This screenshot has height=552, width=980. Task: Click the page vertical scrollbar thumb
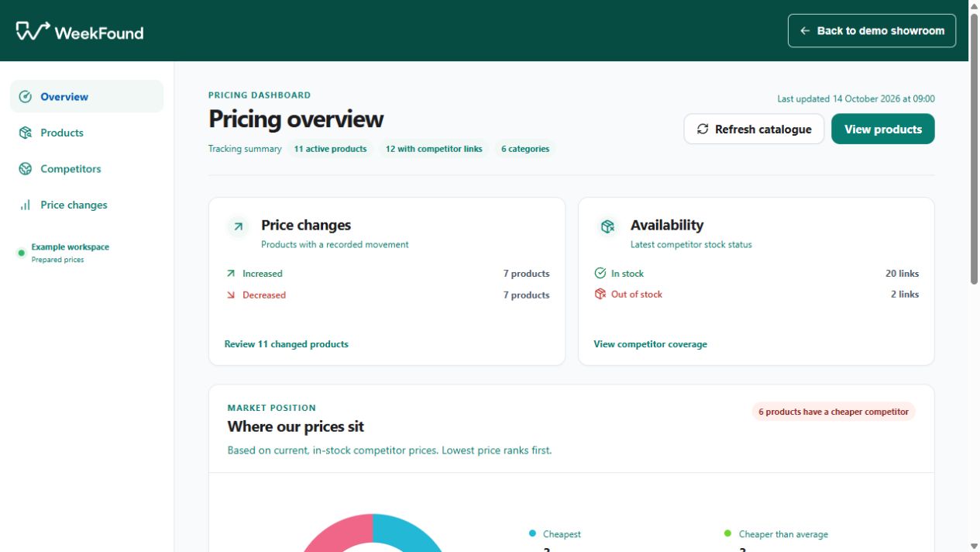coord(974,149)
